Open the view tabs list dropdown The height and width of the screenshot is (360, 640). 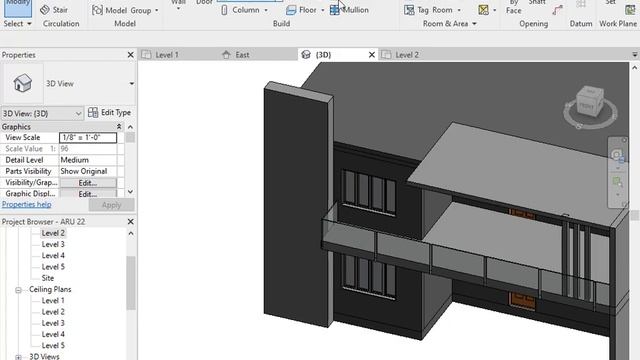tap(635, 55)
